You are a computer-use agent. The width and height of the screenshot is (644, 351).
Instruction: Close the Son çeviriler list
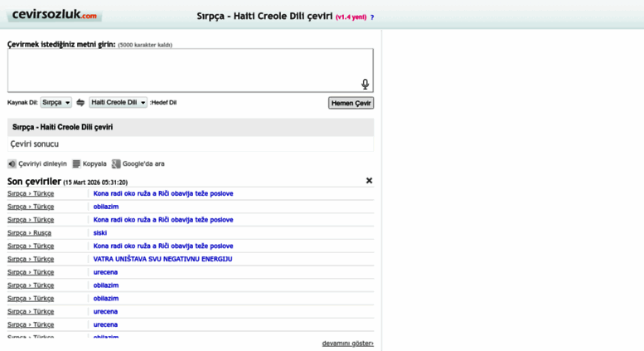tap(369, 181)
